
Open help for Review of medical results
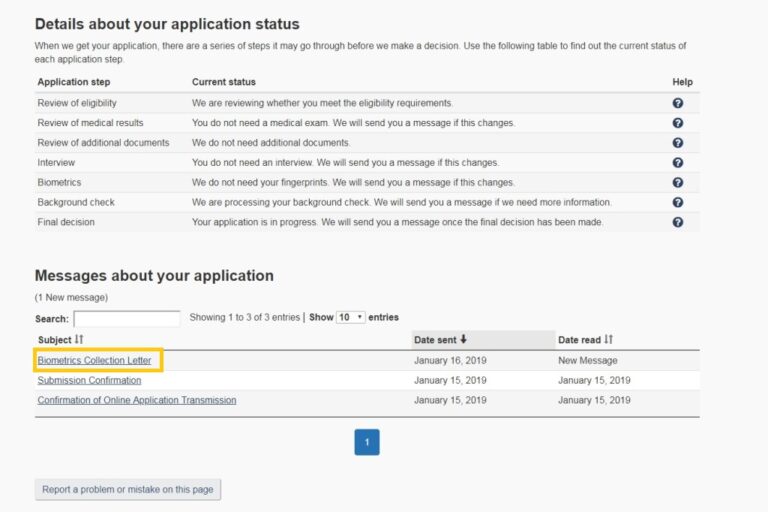677,123
